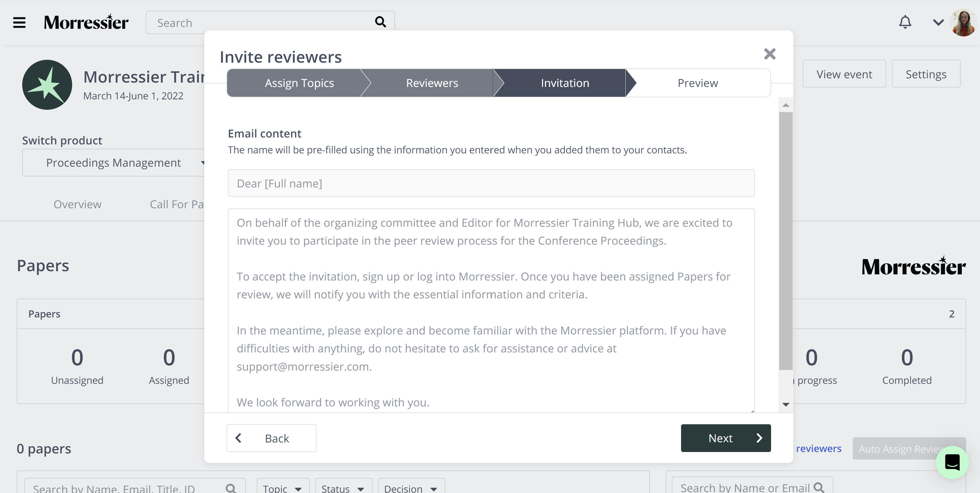Click the Email content heading
The height and width of the screenshot is (493, 980).
[x=264, y=133]
